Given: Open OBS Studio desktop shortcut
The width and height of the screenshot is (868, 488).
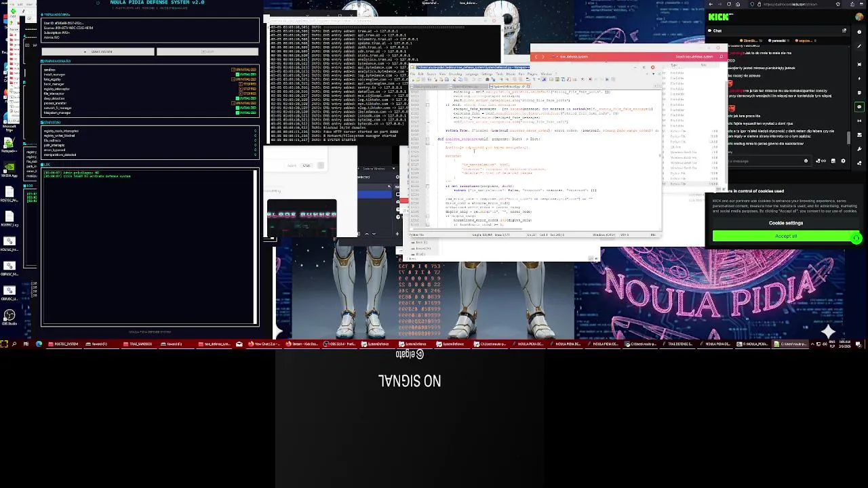Looking at the screenshot, I should 9,316.
